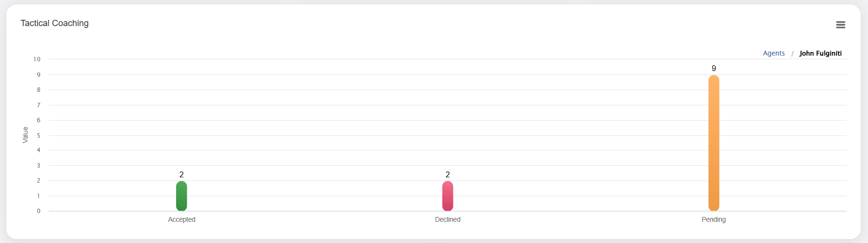868x243 pixels.
Task: Select the orange Pending bar
Action: tap(714, 143)
